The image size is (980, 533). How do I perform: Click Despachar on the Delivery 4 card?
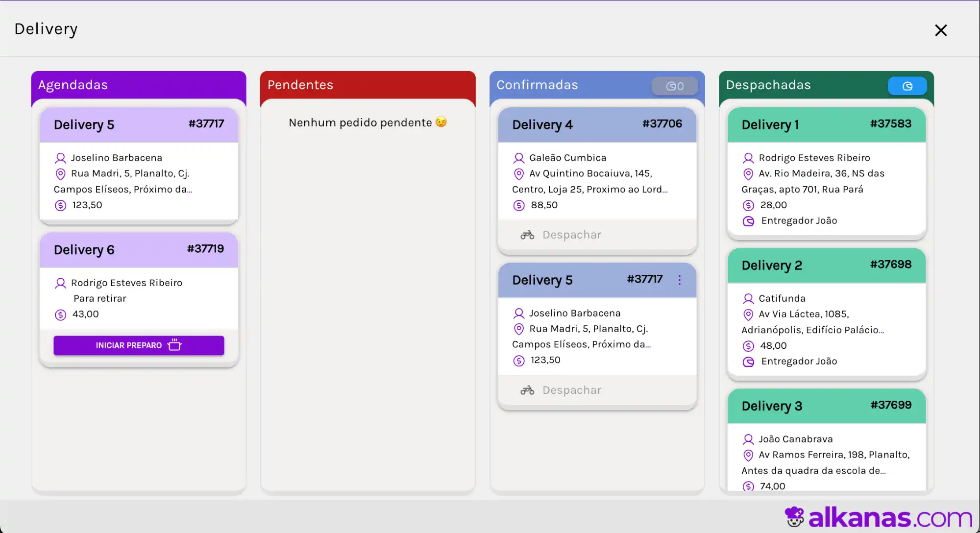tap(571, 235)
